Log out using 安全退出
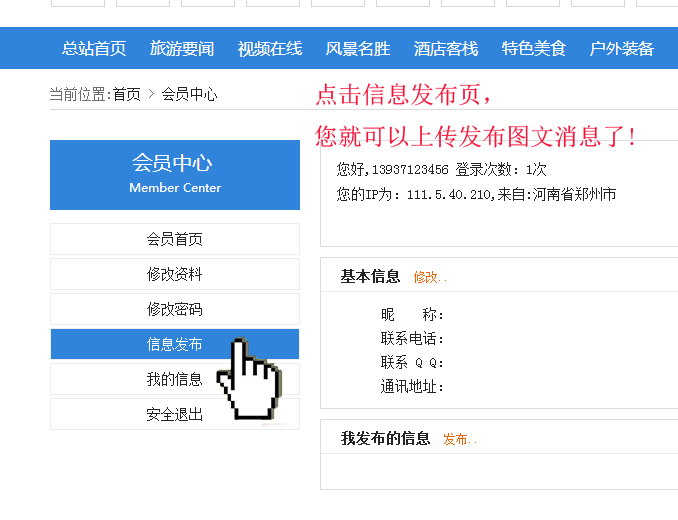Screen dimensions: 678x520 [x=175, y=414]
